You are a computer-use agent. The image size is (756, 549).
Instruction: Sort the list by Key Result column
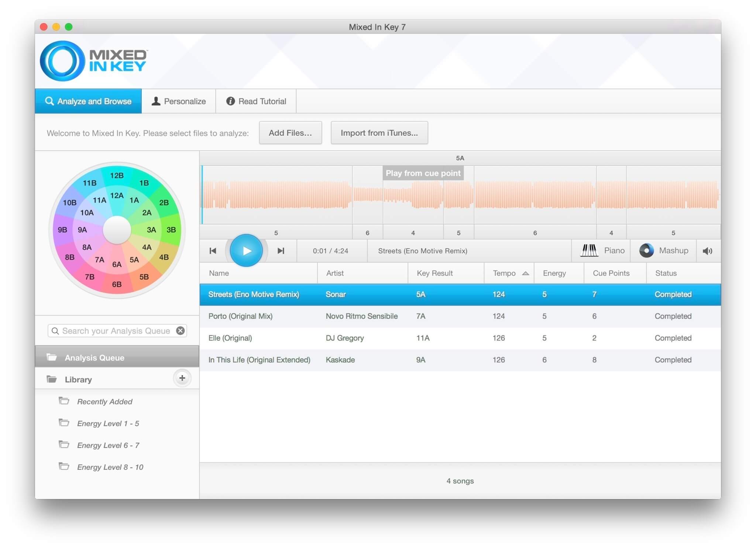pyautogui.click(x=434, y=273)
